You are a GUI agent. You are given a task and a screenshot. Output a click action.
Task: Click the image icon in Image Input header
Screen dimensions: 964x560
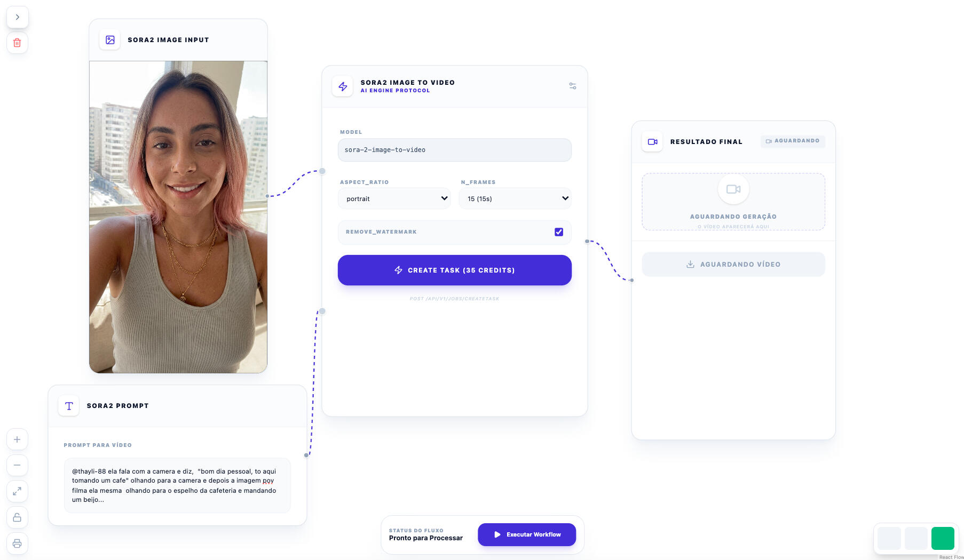point(110,40)
